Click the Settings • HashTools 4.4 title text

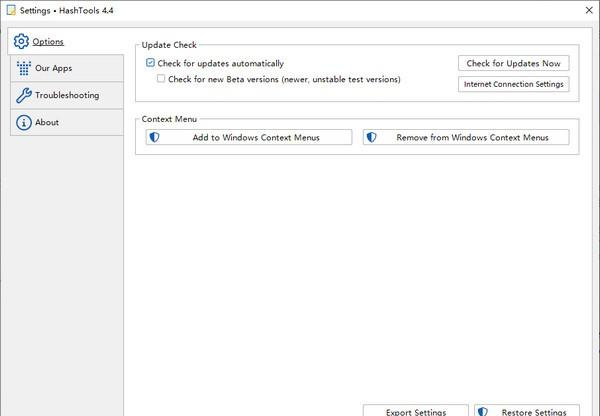(67, 10)
